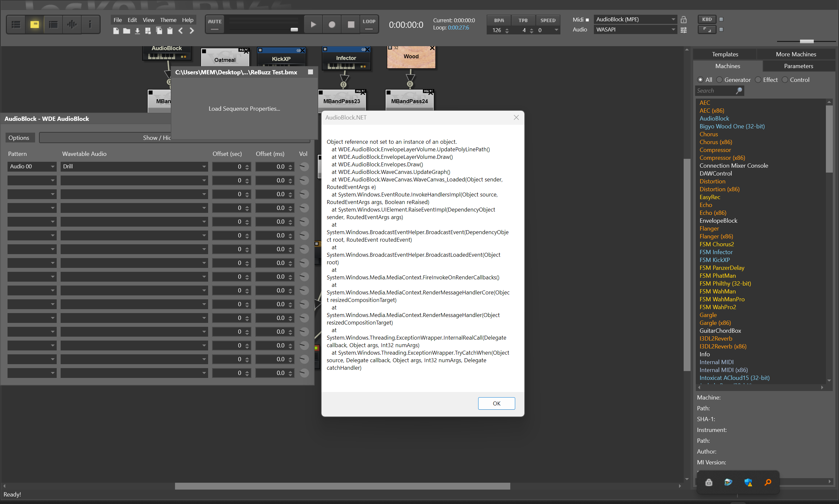The height and width of the screenshot is (504, 839).
Task: Open the Audio 00 pattern dropdown
Action: (31, 166)
